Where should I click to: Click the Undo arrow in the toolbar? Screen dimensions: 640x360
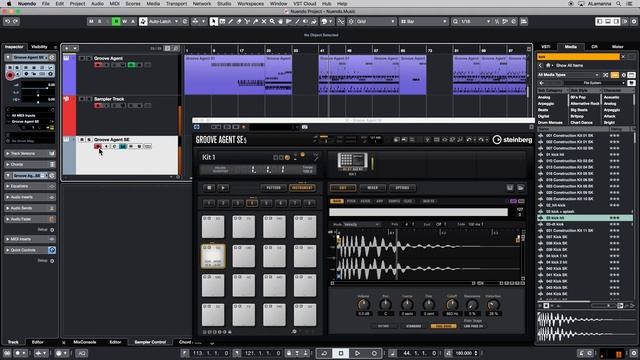[x=7, y=21]
